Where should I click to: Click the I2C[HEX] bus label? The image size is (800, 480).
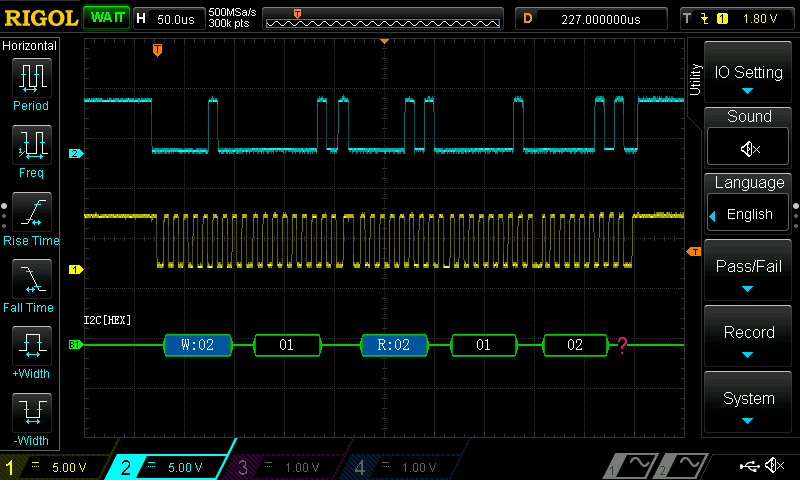point(107,320)
